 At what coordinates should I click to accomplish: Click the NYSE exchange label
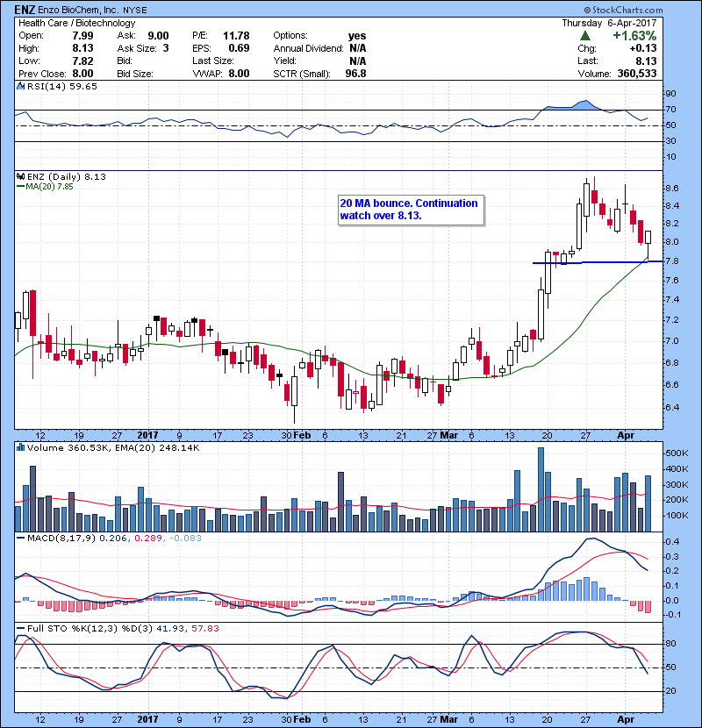[135, 10]
